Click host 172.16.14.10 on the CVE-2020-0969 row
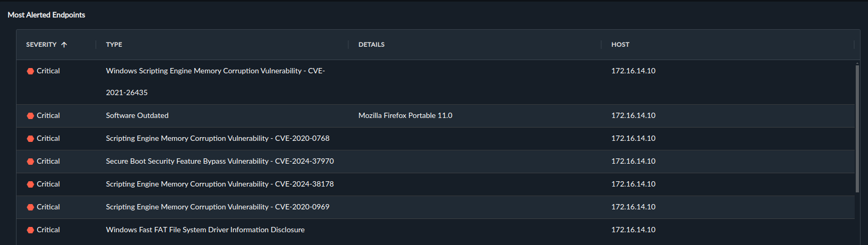The height and width of the screenshot is (245, 868). pos(633,207)
